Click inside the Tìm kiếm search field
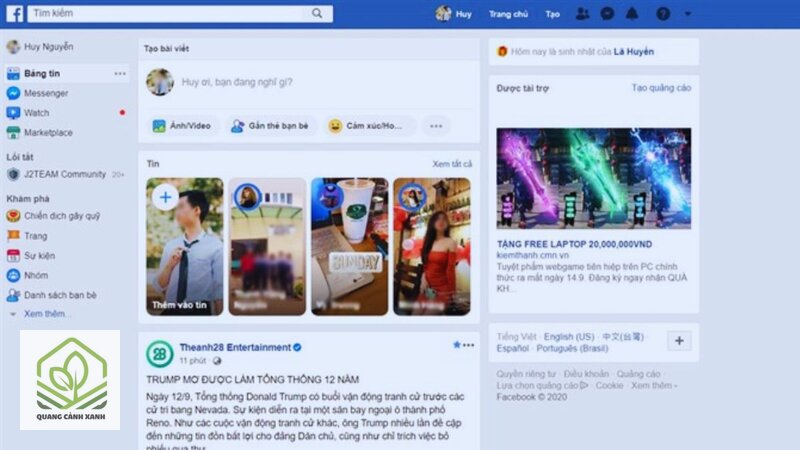 (x=180, y=13)
